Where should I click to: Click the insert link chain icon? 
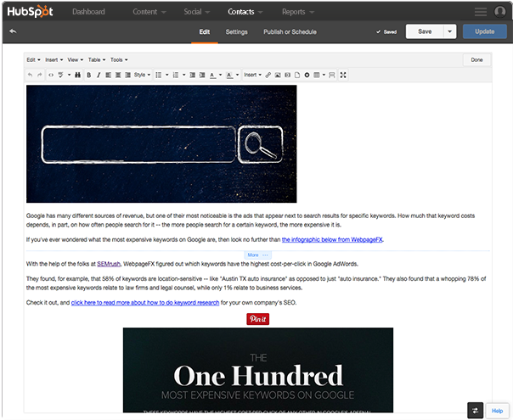[268, 75]
